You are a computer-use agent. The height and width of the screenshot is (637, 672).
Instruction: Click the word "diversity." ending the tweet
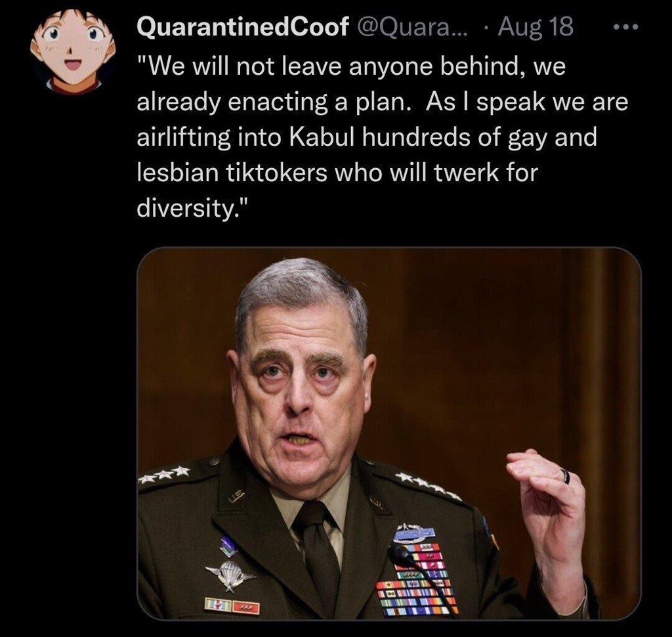pos(192,207)
